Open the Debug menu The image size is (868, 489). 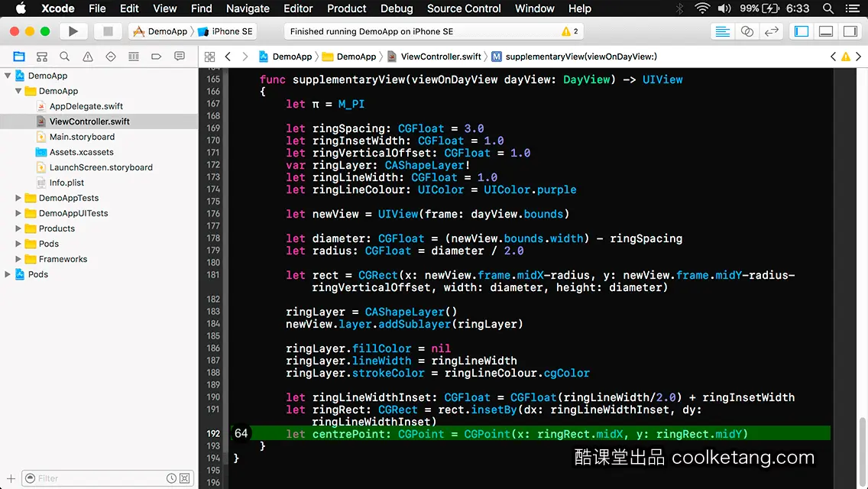[x=397, y=8]
